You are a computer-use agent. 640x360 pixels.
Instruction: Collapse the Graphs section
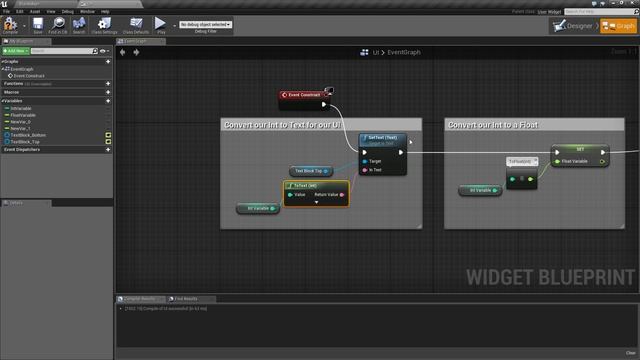(x=2, y=62)
